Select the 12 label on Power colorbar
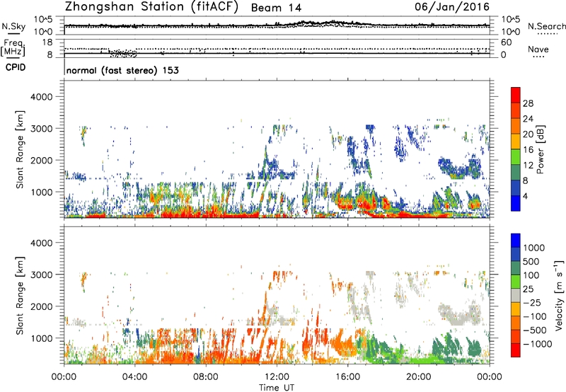The height and width of the screenshot is (392, 566). point(528,165)
